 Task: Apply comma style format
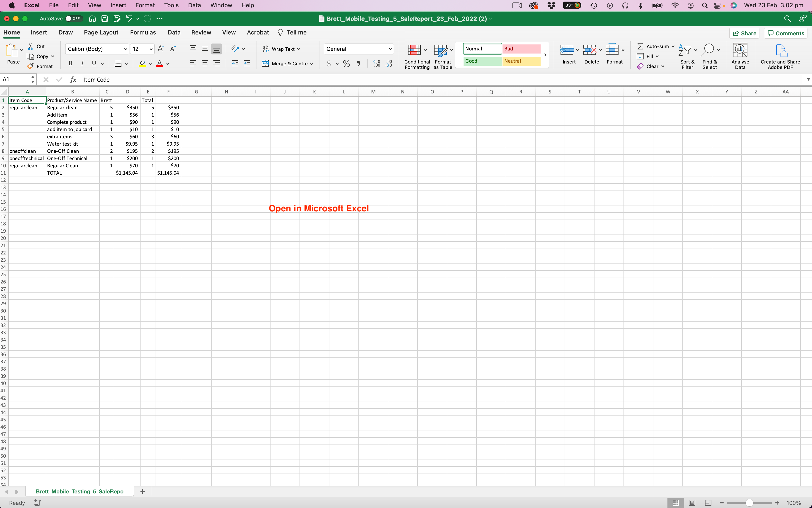[x=358, y=63]
